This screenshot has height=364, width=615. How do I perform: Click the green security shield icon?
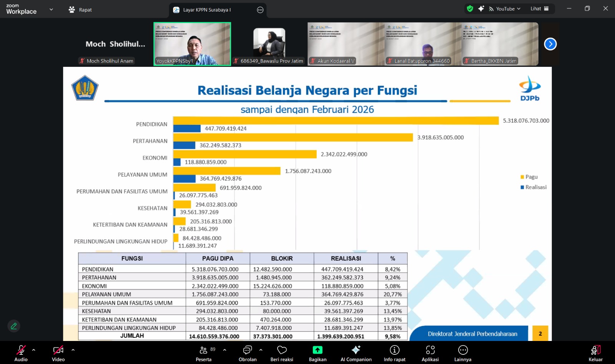click(470, 9)
